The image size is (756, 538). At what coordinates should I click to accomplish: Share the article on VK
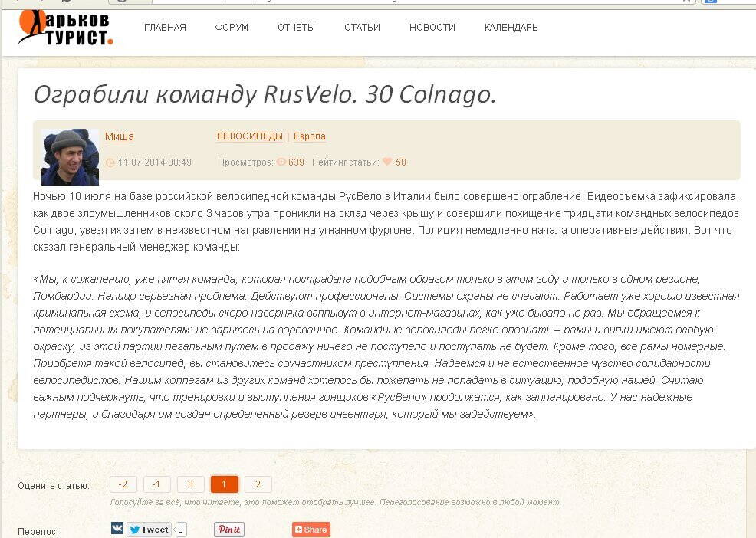click(x=117, y=529)
